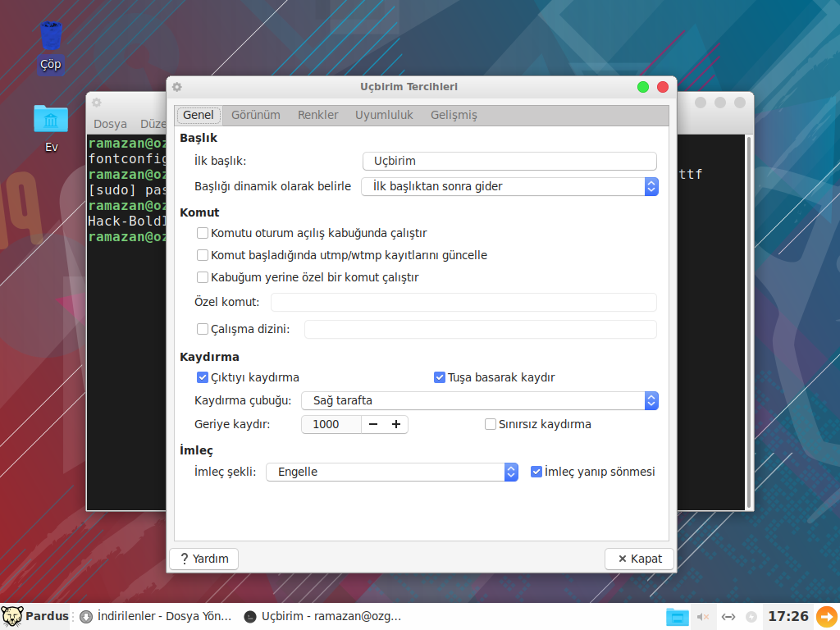The image size is (840, 630).
Task: Uncheck 'Çıktıyı kaydırma' option
Action: tap(203, 377)
